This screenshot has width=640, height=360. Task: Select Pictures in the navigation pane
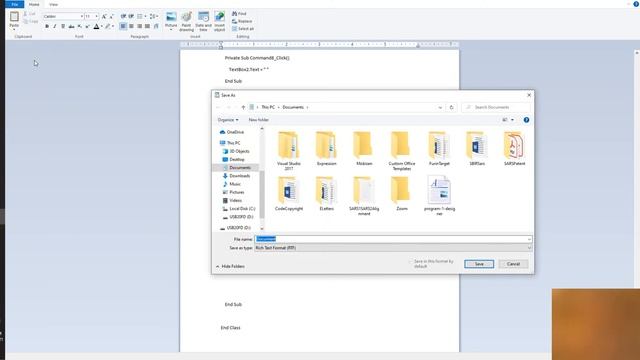click(x=233, y=192)
